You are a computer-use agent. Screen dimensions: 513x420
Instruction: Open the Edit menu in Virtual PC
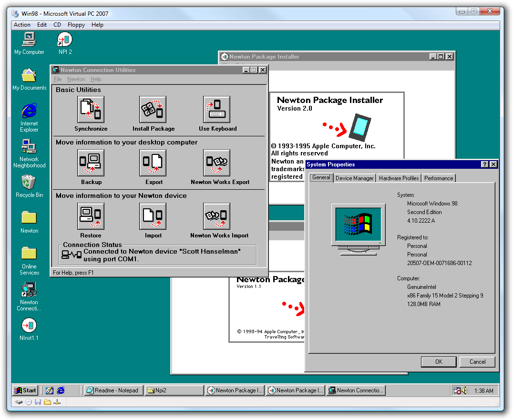click(x=42, y=25)
